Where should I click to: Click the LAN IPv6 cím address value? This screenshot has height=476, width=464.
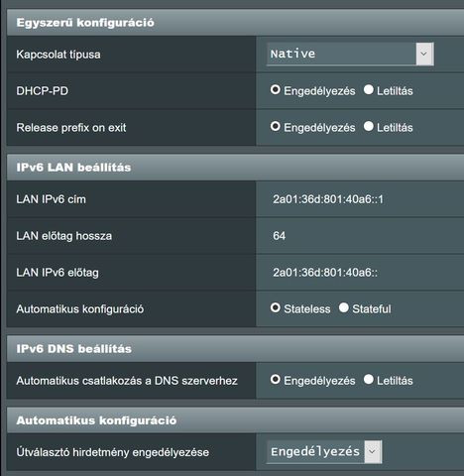[x=328, y=199]
